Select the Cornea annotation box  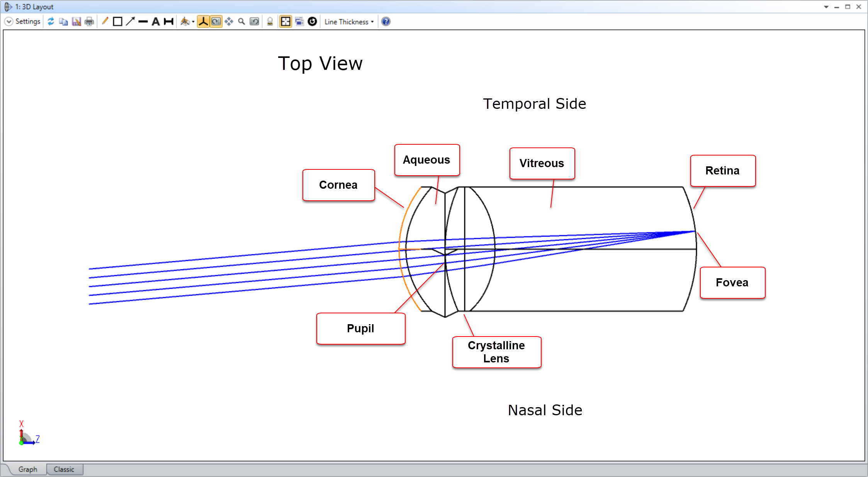pos(339,185)
